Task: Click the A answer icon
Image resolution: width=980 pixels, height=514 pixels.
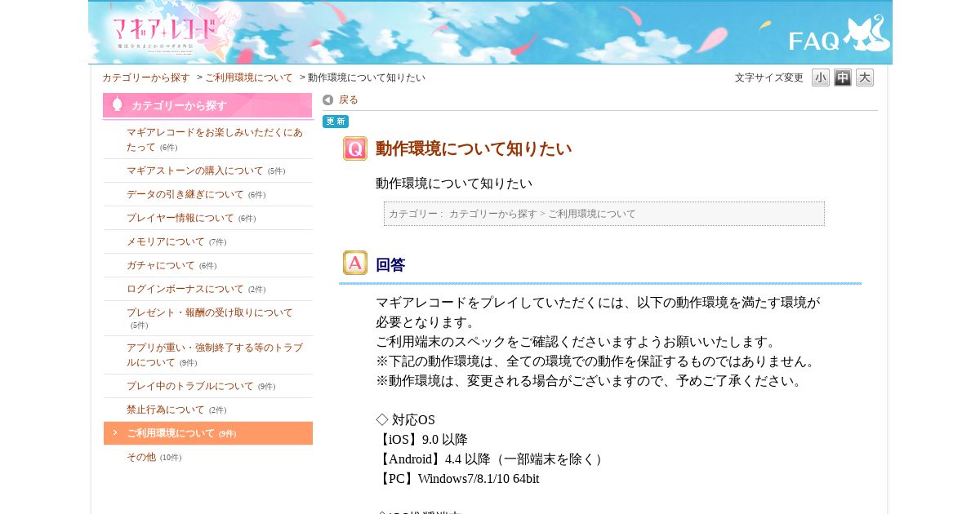Action: pyautogui.click(x=355, y=263)
